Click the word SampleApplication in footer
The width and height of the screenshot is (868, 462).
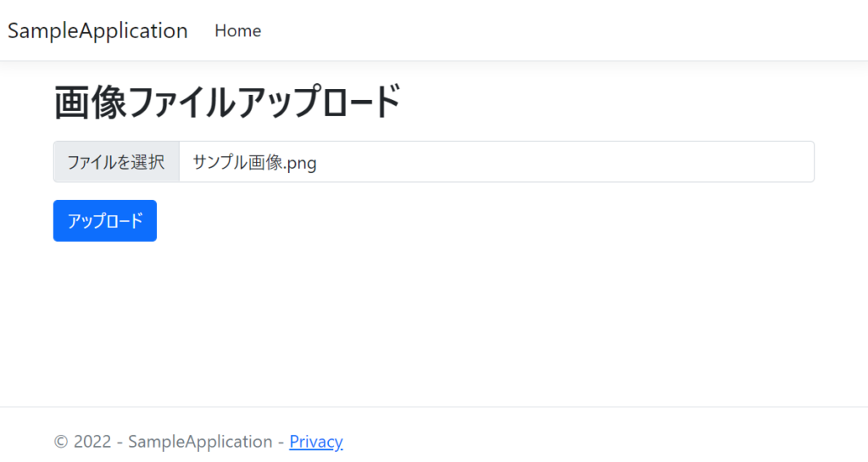click(200, 442)
